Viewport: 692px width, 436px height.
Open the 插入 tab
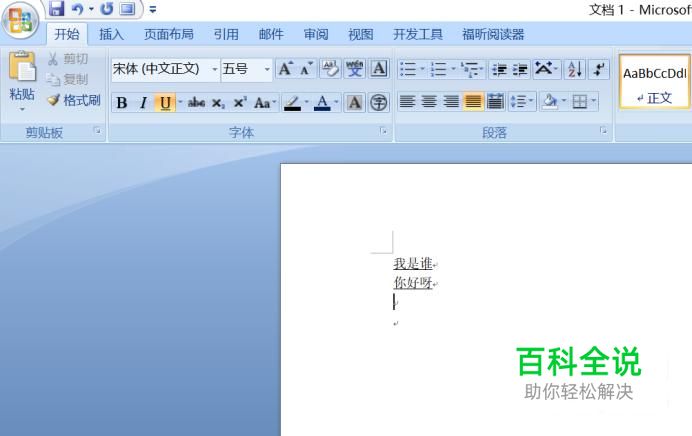[111, 34]
